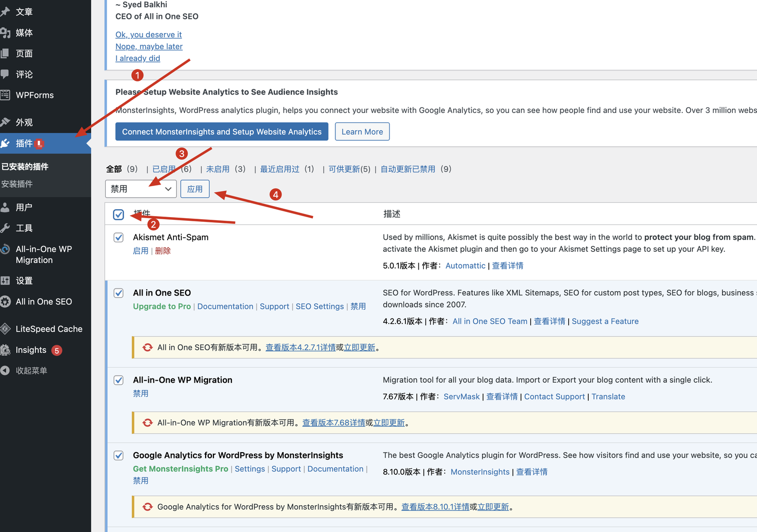Click the update icon in All in One SEO notice
757x532 pixels.
click(x=148, y=347)
